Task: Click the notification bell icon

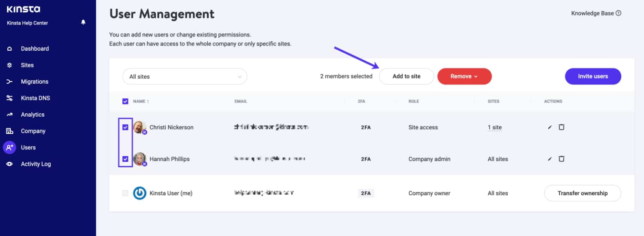Action: point(83,22)
